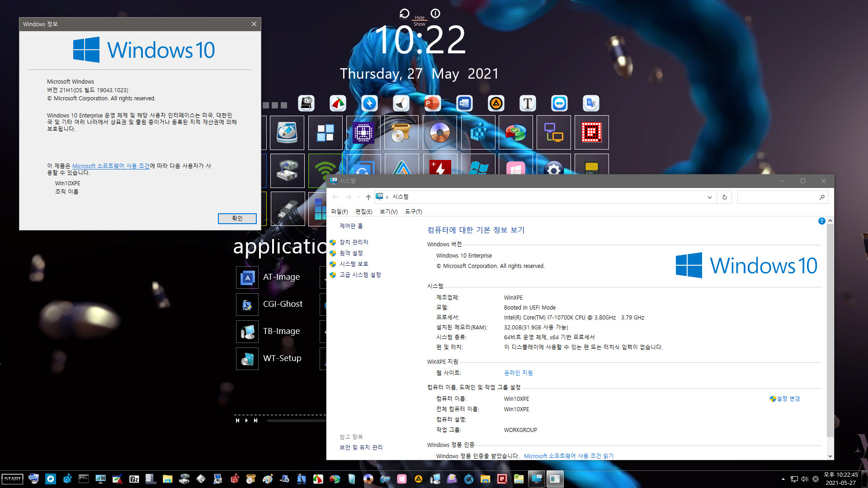Open the blue registry cubes tile
Screen dimensions: 868x488
tap(478, 132)
